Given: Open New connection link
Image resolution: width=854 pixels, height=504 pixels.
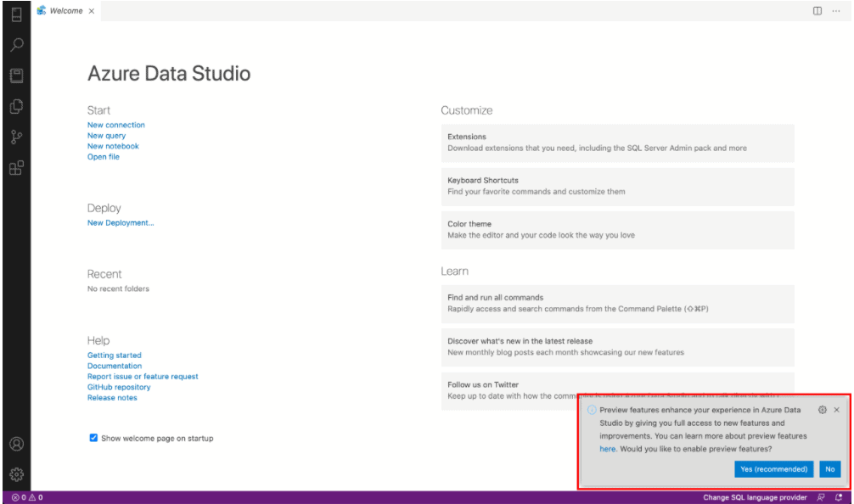Looking at the screenshot, I should coord(115,125).
